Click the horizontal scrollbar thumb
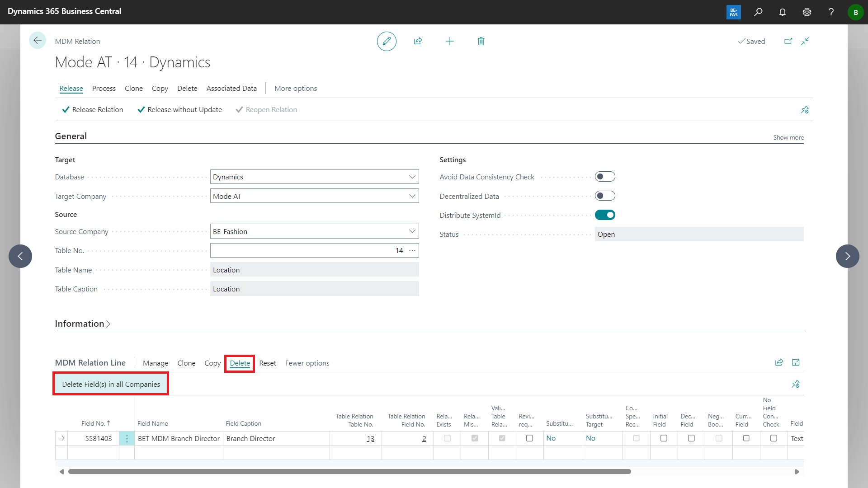Image resolution: width=868 pixels, height=488 pixels. point(349,471)
